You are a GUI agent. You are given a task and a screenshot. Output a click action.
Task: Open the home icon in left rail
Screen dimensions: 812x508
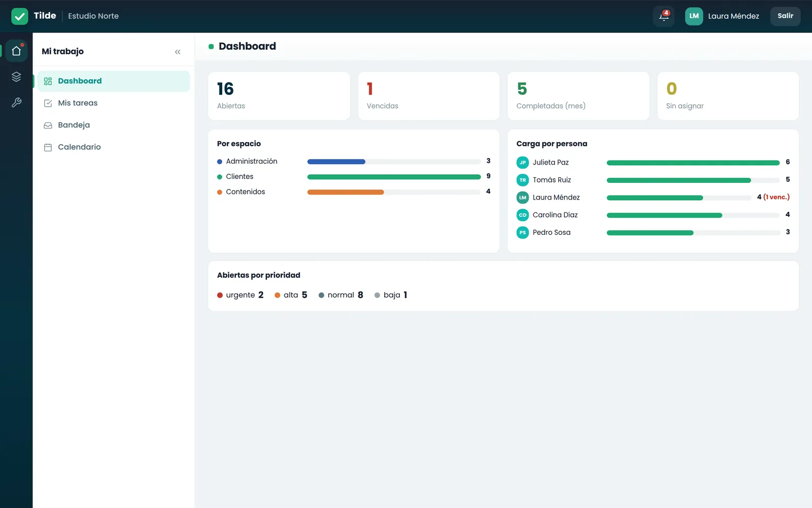coord(16,51)
